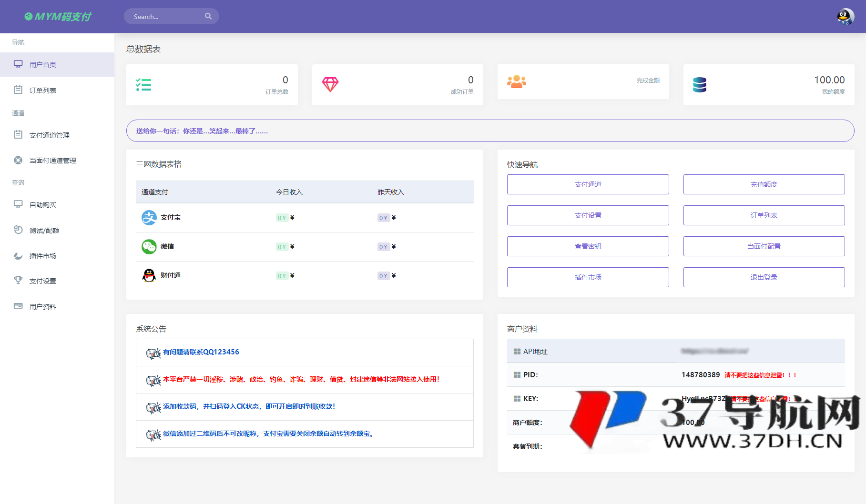Image resolution: width=866 pixels, height=504 pixels.
Task: Select the 自助购买 monitor icon
Action: point(18,204)
